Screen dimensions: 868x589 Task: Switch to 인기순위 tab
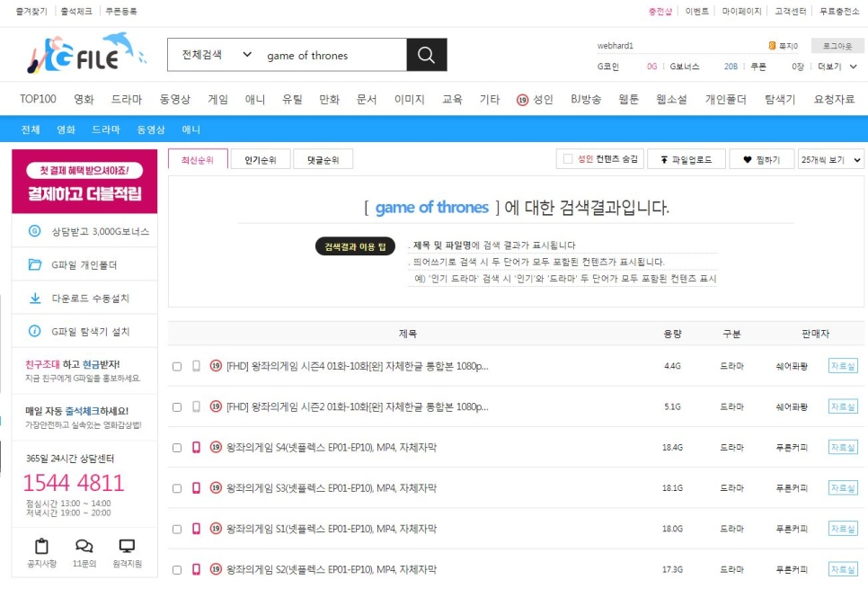[261, 159]
